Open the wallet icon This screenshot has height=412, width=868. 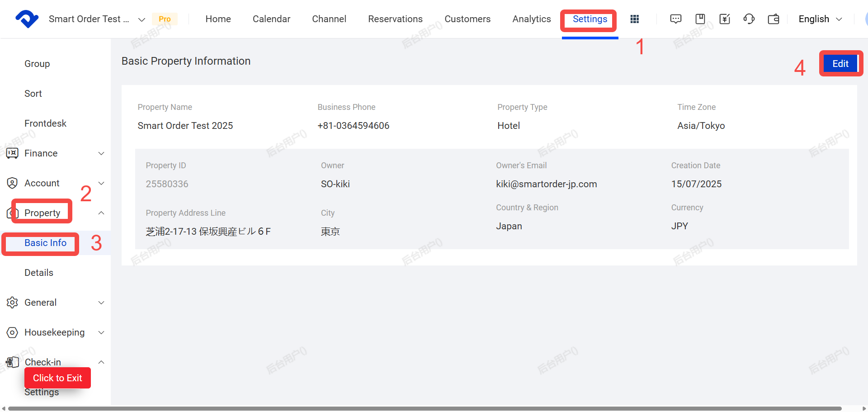tap(774, 19)
